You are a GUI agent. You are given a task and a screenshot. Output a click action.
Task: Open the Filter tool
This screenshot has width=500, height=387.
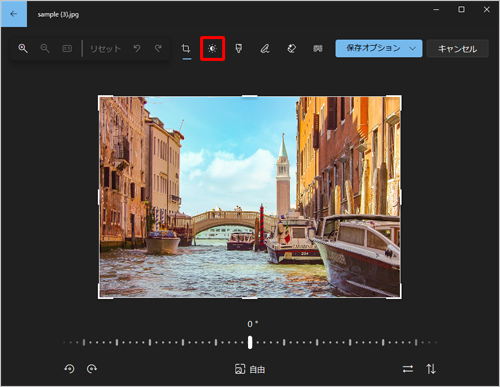coord(239,49)
